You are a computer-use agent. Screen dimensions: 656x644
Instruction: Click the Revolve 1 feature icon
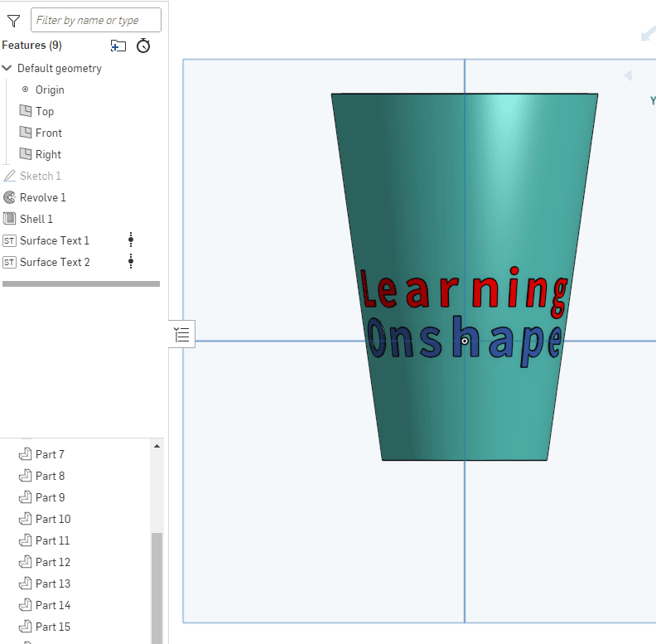(x=10, y=197)
